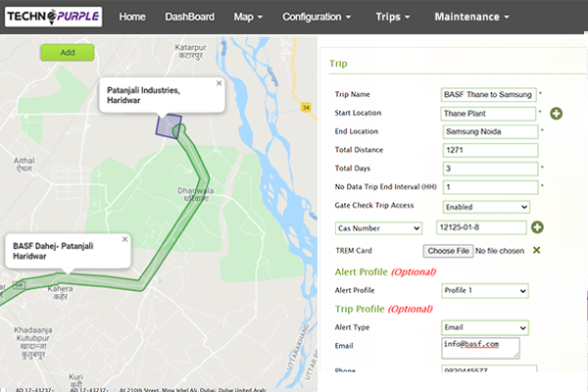Close the BASF Dahej- Patanjali Haridwar popup
588x392 pixels.
click(124, 239)
